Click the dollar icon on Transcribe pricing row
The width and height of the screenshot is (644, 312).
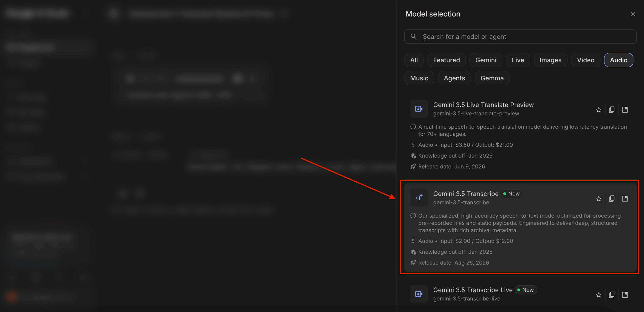[413, 241]
